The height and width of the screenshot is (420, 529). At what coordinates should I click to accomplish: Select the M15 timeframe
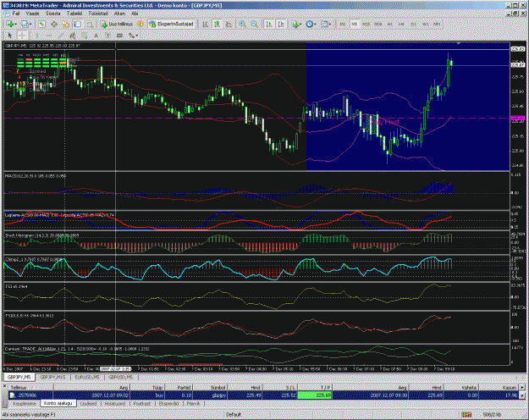(x=366, y=24)
